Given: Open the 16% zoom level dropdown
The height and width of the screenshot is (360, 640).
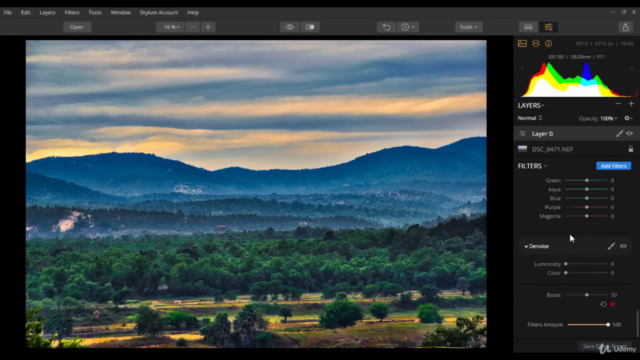Looking at the screenshot, I should pyautogui.click(x=171, y=27).
